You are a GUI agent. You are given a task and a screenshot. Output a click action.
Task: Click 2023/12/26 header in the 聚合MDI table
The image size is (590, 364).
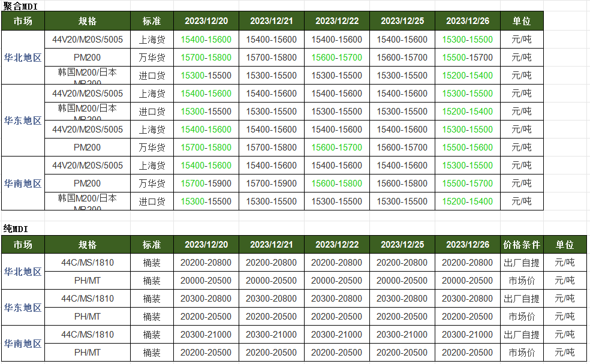(468, 21)
